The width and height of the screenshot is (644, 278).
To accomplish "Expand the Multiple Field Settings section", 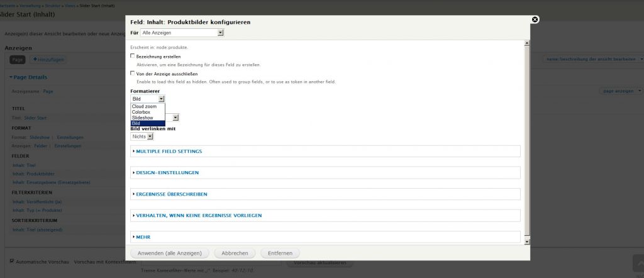I will click(x=169, y=152).
